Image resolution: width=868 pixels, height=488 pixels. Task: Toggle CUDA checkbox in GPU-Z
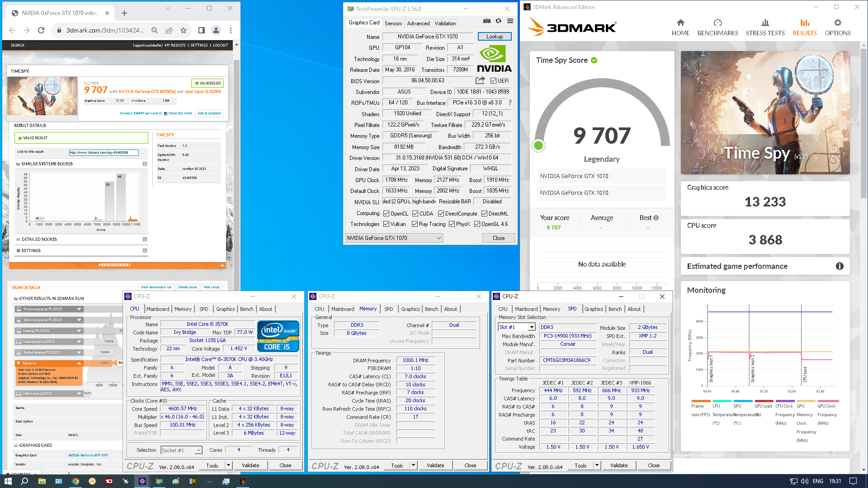pyautogui.click(x=415, y=214)
